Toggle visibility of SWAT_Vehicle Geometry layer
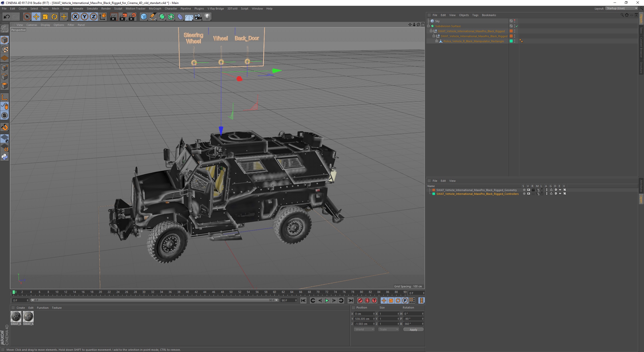 click(528, 190)
